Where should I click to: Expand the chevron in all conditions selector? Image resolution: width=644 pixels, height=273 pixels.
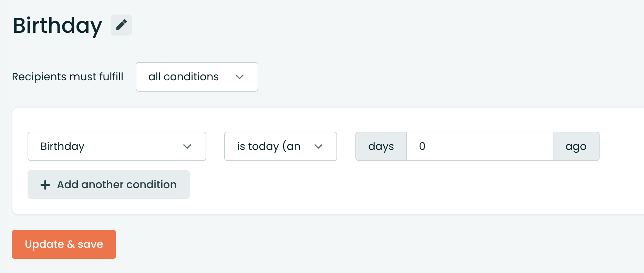pos(240,77)
